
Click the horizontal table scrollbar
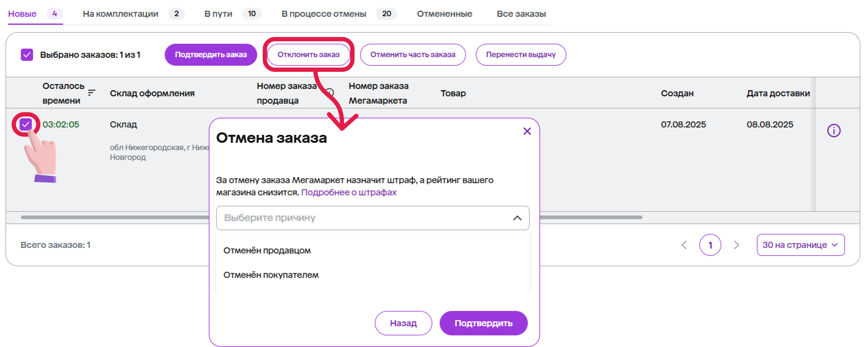115,217
